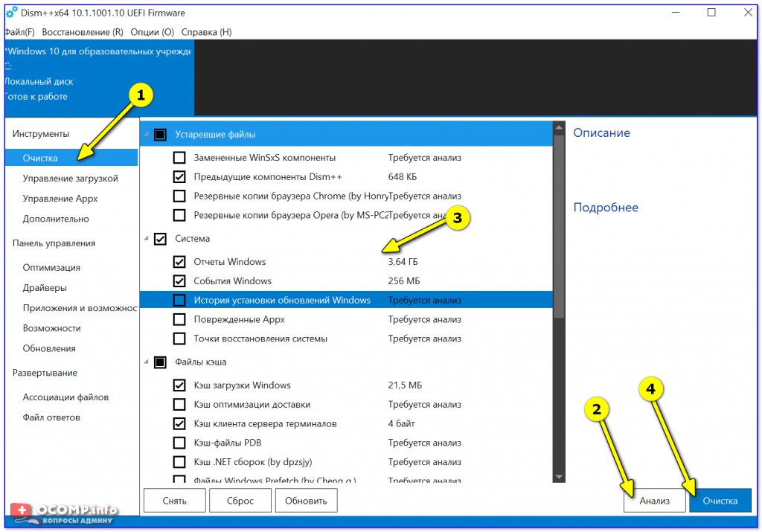Click the Сброс button
Screen dimensions: 762x532
[240, 501]
